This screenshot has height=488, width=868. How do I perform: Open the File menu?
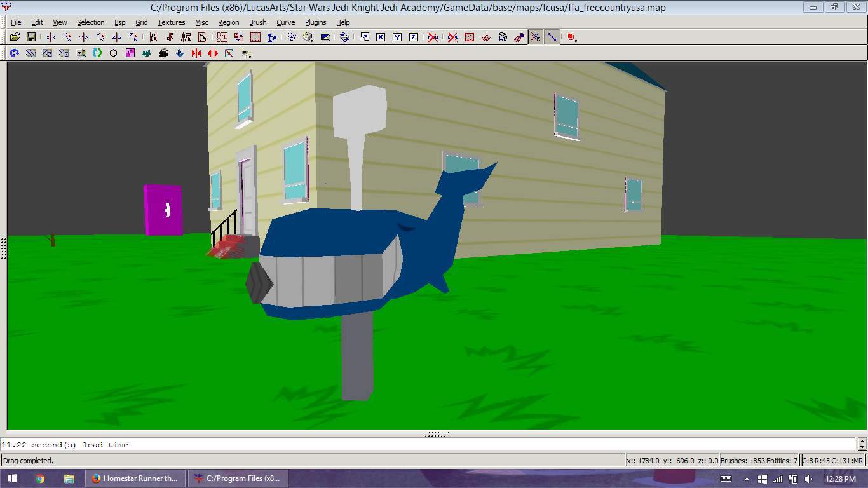click(x=16, y=22)
